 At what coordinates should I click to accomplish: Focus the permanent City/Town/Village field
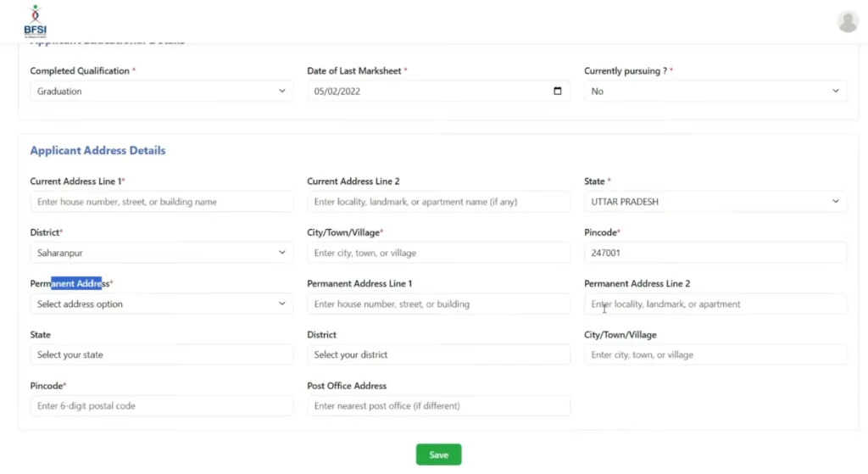[715, 354]
